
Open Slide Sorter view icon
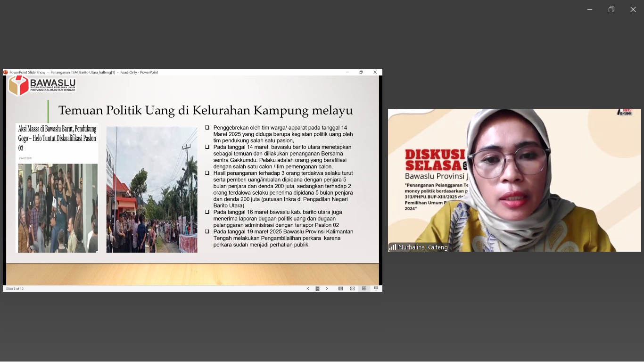(352, 288)
